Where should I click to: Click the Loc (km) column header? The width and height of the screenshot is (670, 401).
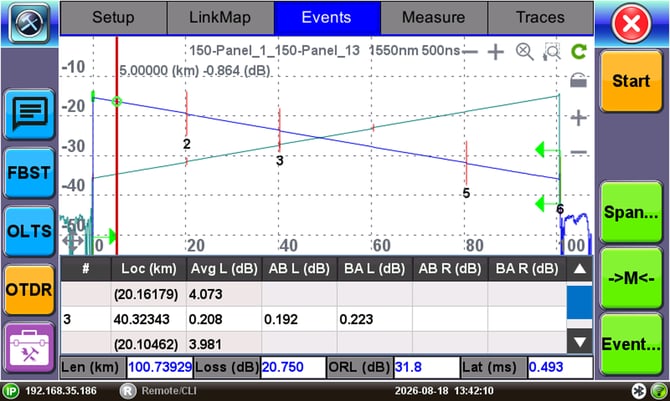point(149,269)
